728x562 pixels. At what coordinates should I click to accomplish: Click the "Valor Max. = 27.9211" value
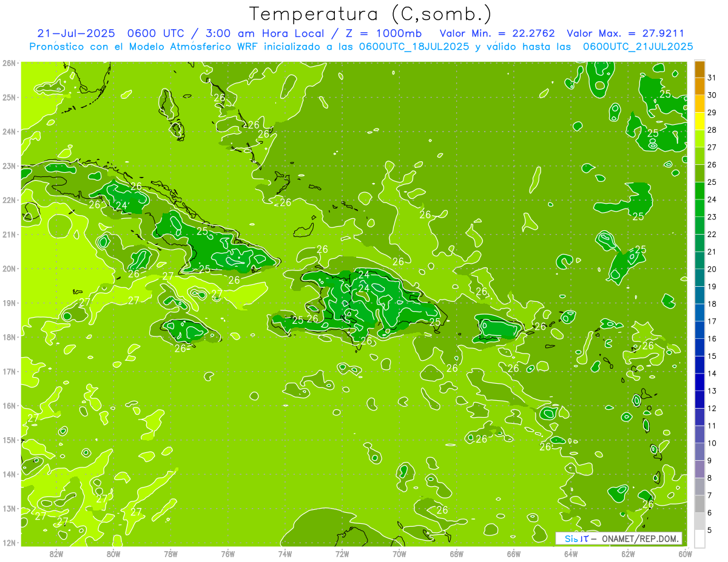coord(625,33)
